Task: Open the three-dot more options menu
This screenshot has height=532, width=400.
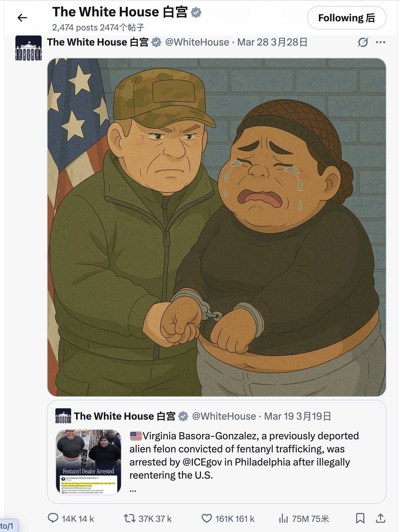Action: (380, 42)
